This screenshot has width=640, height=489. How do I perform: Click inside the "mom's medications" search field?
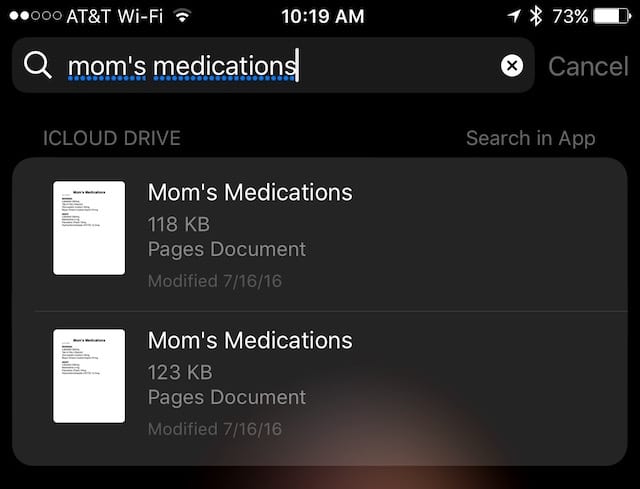(x=270, y=66)
